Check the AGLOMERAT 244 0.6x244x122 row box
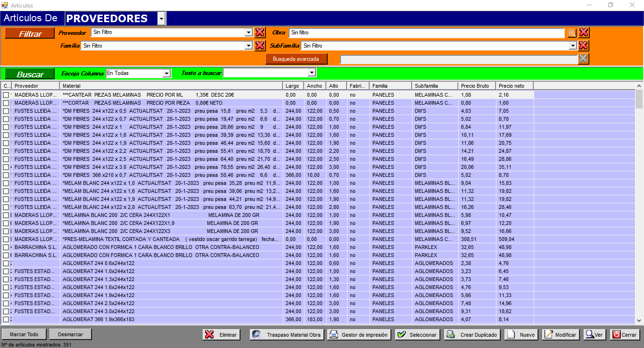 [6, 264]
